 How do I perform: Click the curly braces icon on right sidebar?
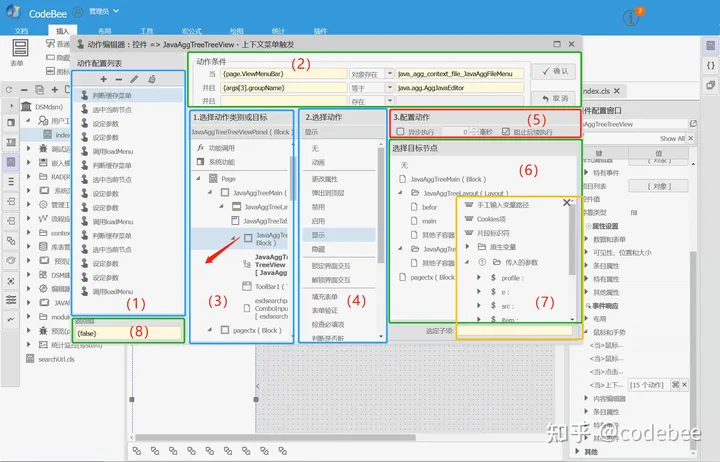(x=710, y=65)
